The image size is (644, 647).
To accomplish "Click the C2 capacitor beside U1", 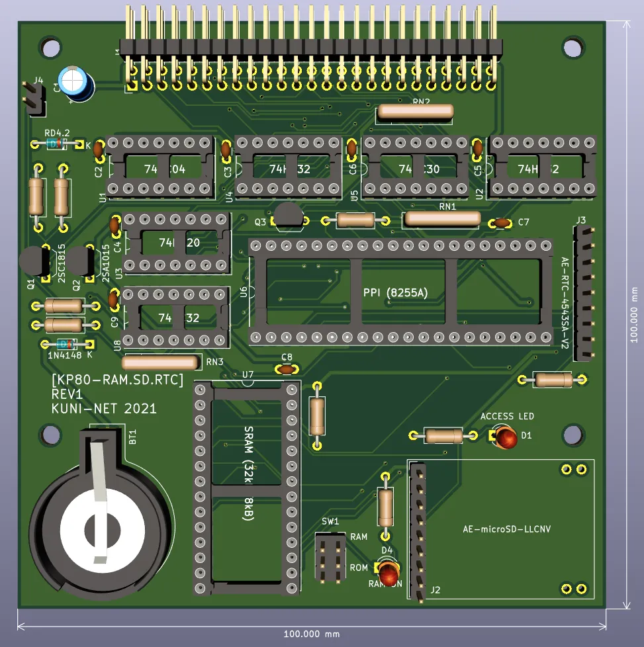I will pos(99,151).
